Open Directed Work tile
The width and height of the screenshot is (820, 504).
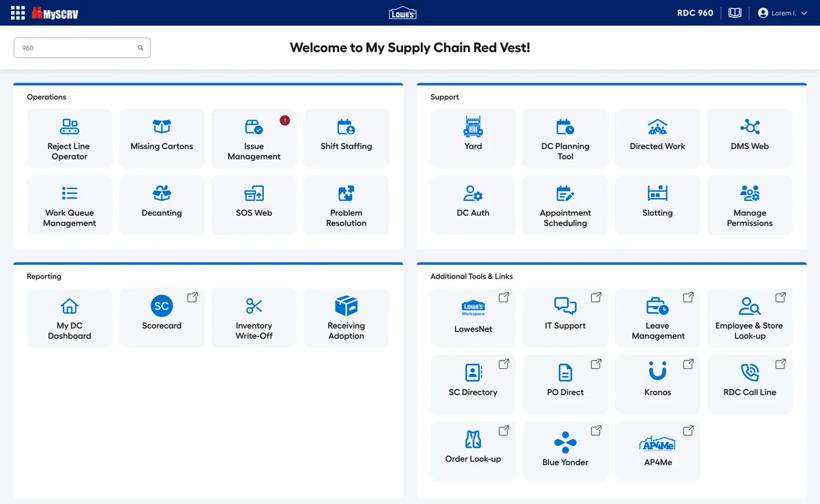pos(657,139)
